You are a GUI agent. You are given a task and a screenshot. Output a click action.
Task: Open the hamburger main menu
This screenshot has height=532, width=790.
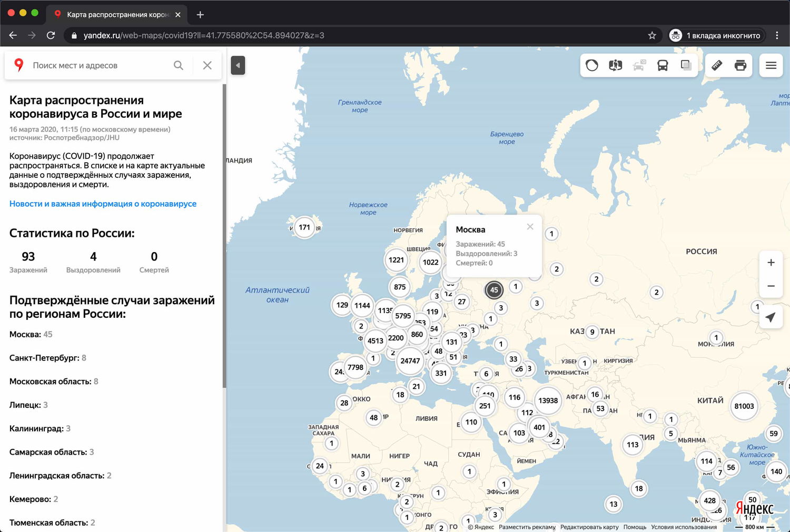click(771, 65)
